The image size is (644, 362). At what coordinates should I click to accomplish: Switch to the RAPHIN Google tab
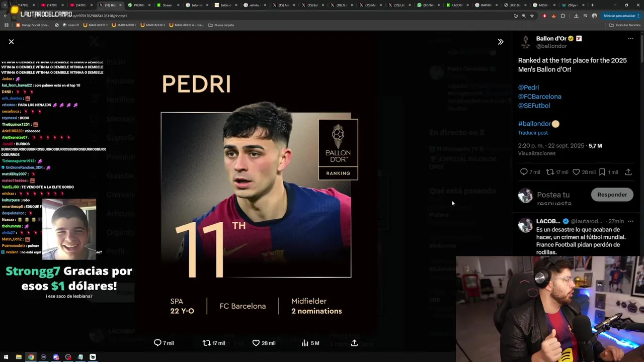[x=486, y=5]
